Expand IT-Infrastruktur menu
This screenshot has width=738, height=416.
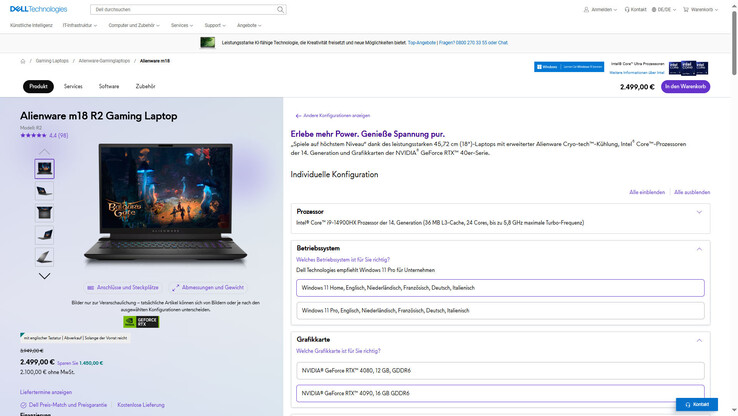(x=80, y=25)
